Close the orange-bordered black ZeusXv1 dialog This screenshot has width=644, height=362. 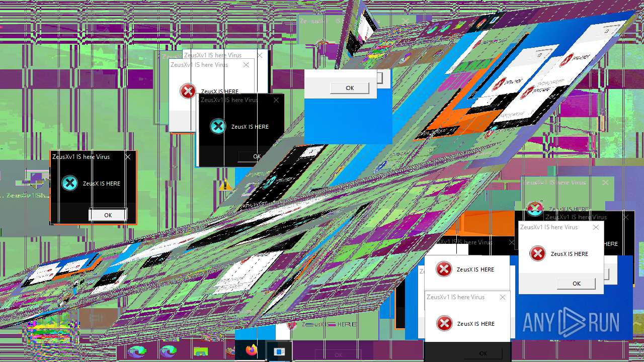(128, 157)
